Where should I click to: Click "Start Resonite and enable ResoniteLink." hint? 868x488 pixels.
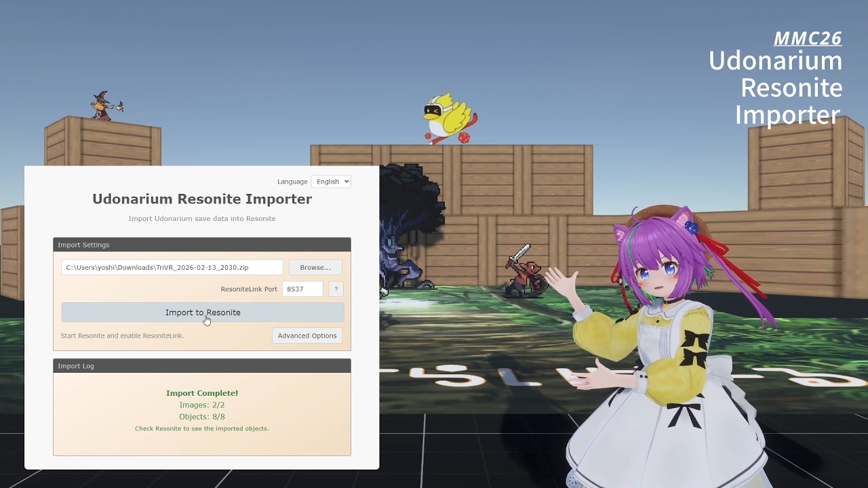pos(122,335)
